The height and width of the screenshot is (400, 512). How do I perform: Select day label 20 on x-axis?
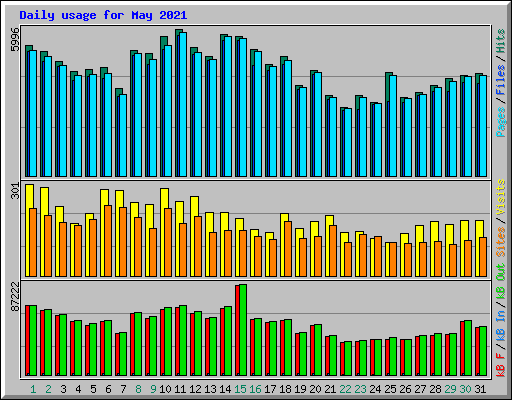315,389
